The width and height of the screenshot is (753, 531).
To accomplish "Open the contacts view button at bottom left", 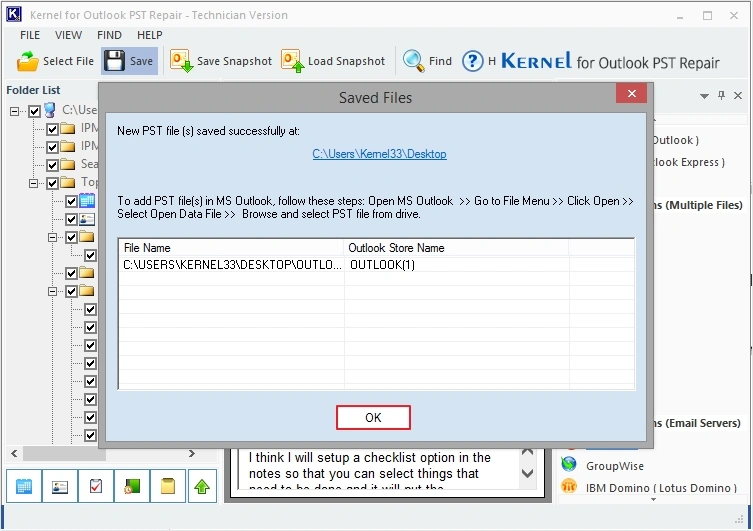I will pos(60,486).
